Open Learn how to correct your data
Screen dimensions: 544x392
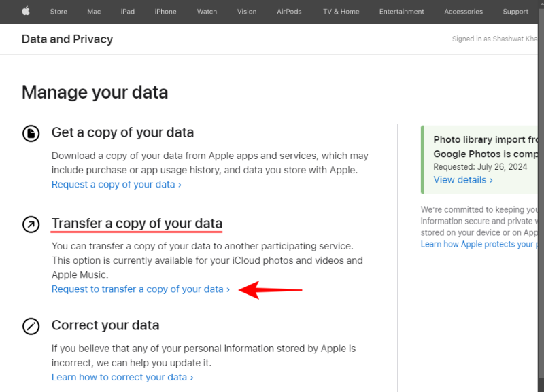[122, 377]
